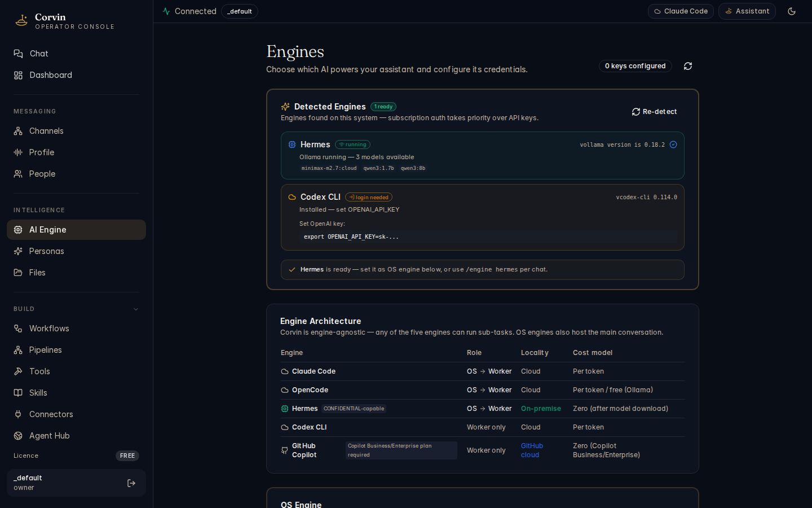812x508 pixels.
Task: Click the Claude Code row in Engine table
Action: pos(483,371)
